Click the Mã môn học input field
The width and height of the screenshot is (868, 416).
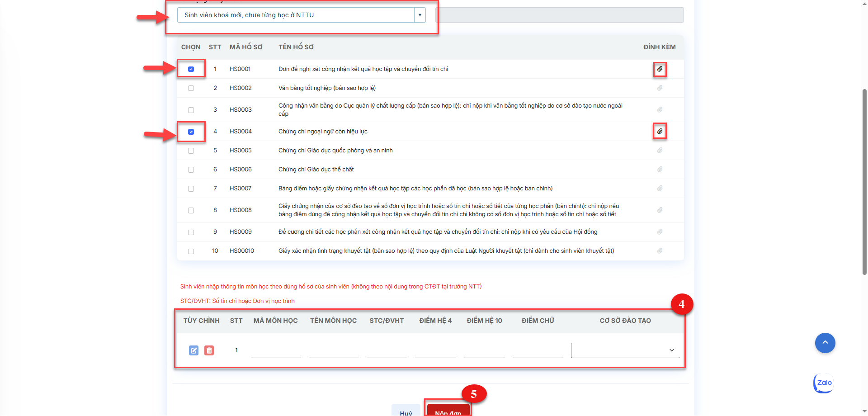coord(275,351)
